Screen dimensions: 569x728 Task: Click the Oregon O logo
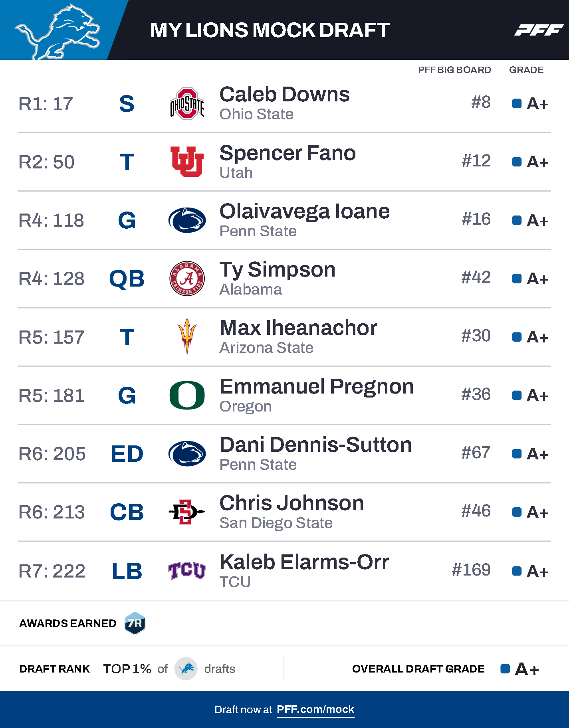click(187, 395)
